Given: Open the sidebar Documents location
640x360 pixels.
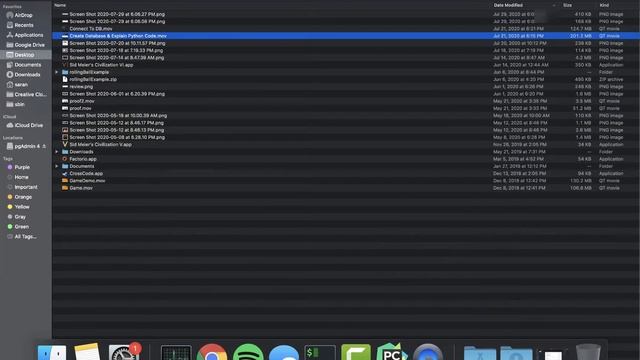Looking at the screenshot, I should click(27, 64).
